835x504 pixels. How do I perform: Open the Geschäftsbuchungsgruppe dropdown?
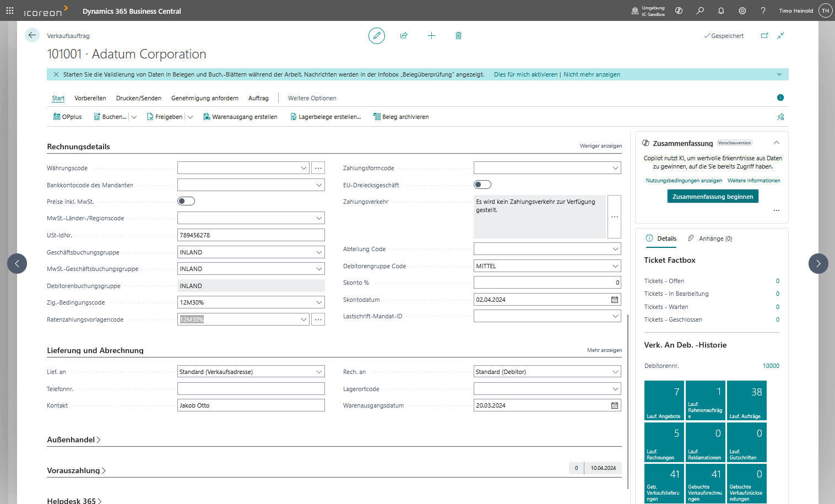click(319, 252)
